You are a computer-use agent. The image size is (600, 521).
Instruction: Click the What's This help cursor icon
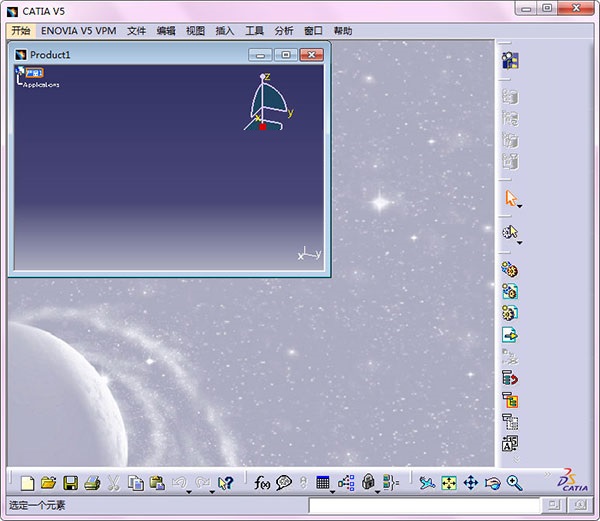(x=225, y=483)
